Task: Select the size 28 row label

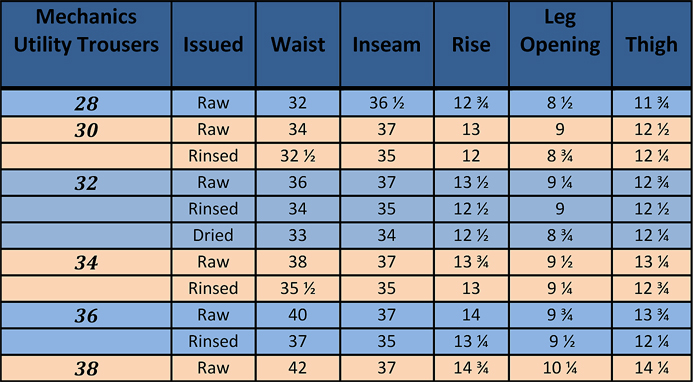Action: (86, 103)
